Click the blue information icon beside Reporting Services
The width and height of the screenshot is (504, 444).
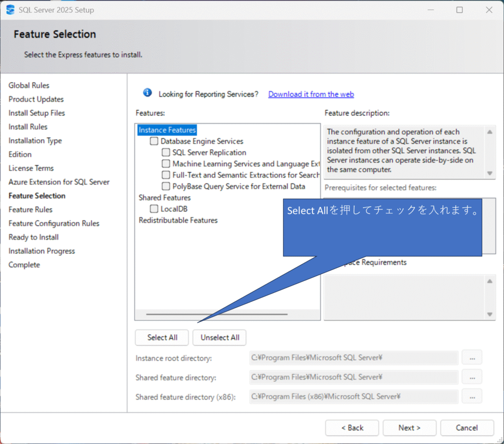coord(147,93)
